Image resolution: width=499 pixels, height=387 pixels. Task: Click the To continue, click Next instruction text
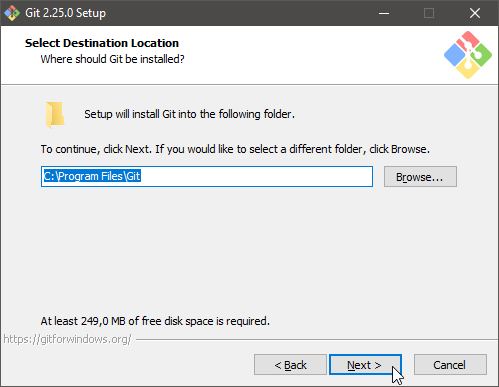tap(235, 149)
